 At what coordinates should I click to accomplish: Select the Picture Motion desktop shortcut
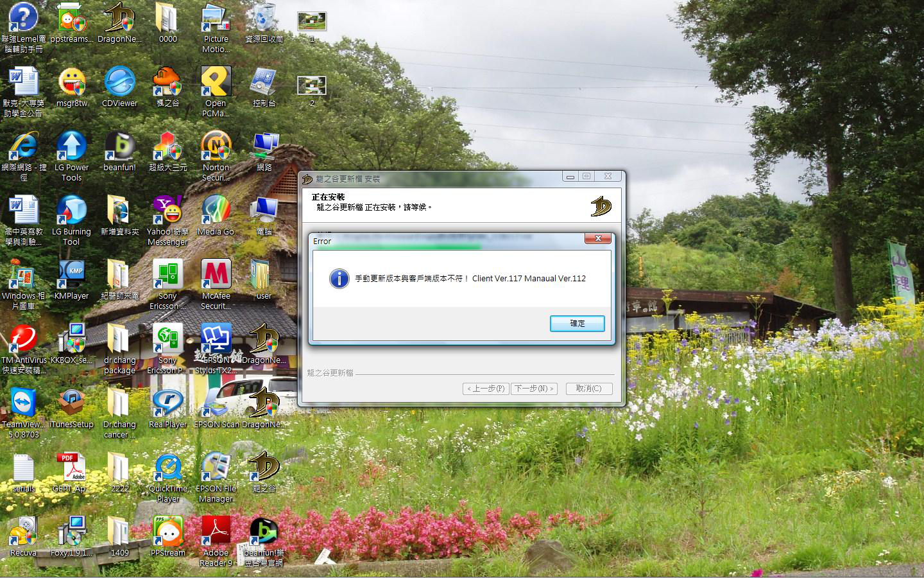coord(216,28)
